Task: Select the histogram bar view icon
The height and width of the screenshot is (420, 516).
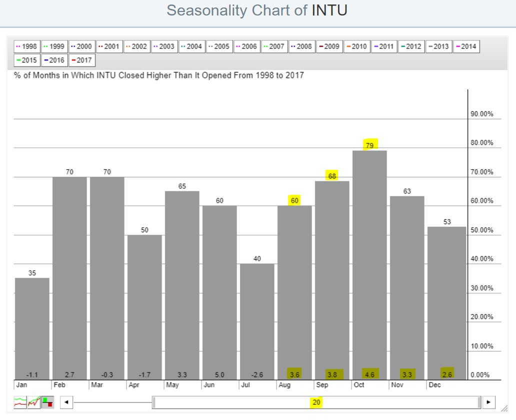Action: [47, 402]
